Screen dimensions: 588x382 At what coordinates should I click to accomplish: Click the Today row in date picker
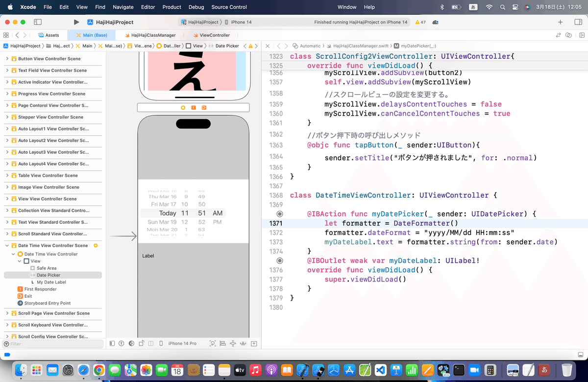click(x=183, y=213)
